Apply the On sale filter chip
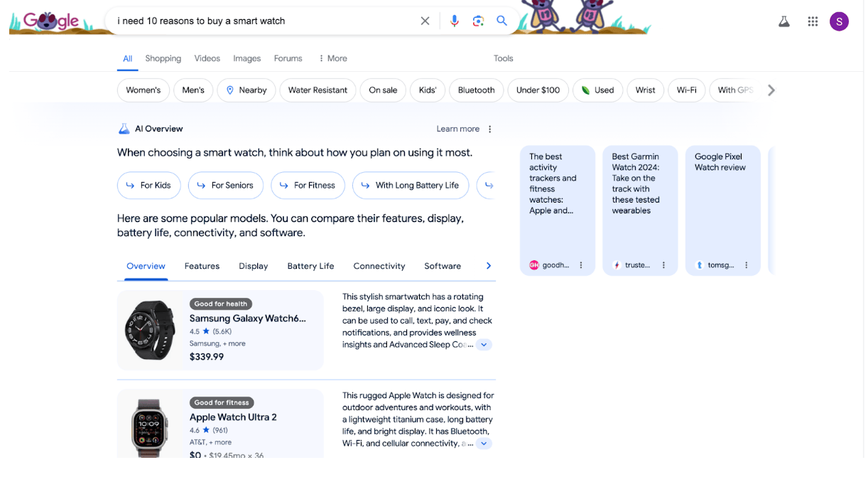The height and width of the screenshot is (482, 868). pyautogui.click(x=383, y=90)
